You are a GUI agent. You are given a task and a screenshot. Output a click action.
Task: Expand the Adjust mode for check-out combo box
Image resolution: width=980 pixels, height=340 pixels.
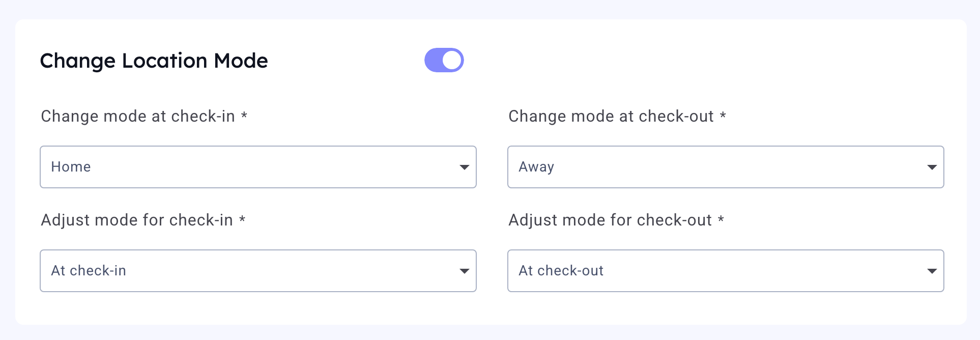[x=725, y=271]
